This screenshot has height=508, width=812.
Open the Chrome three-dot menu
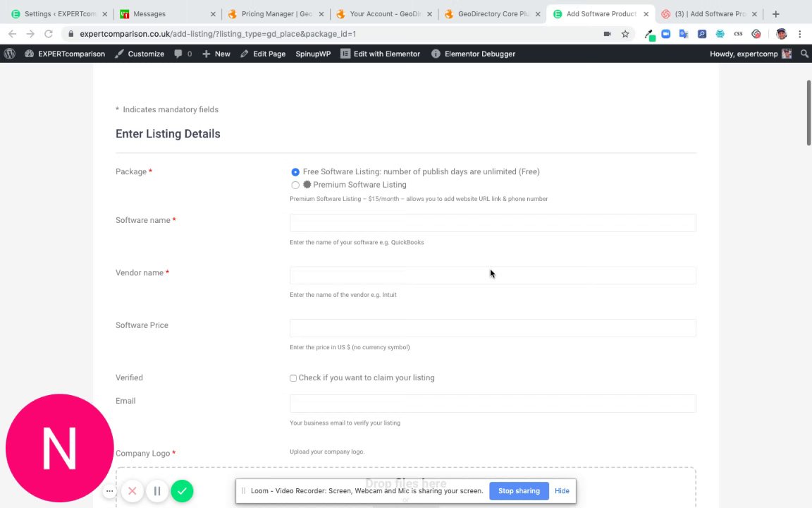click(x=800, y=34)
